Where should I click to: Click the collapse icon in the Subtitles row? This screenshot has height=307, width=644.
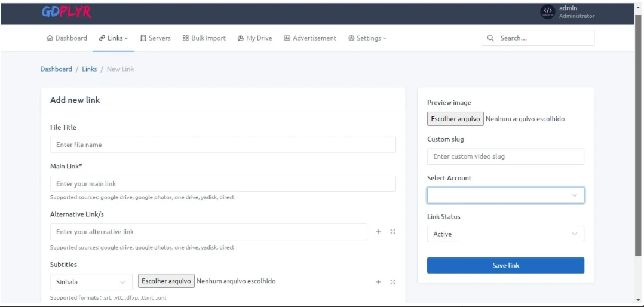[392, 282]
